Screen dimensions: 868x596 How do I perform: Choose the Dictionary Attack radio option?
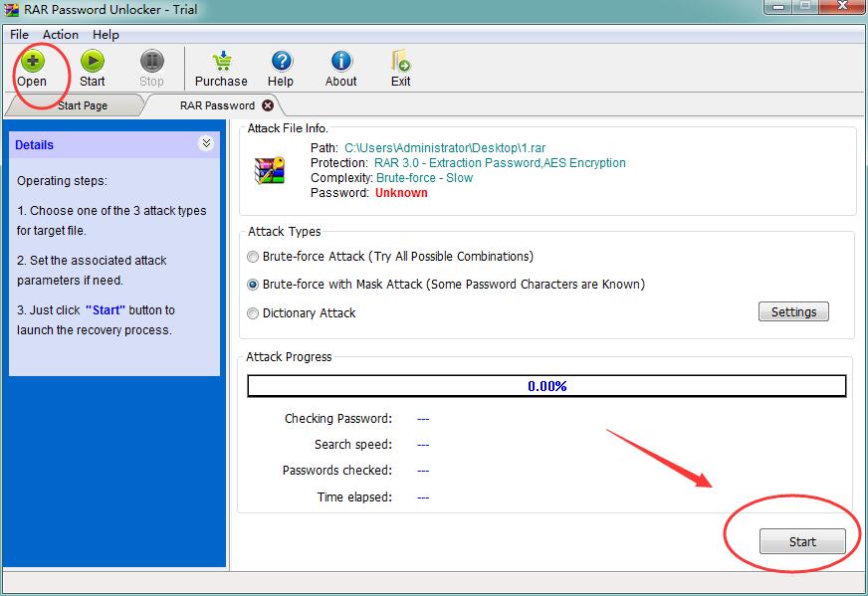253,313
